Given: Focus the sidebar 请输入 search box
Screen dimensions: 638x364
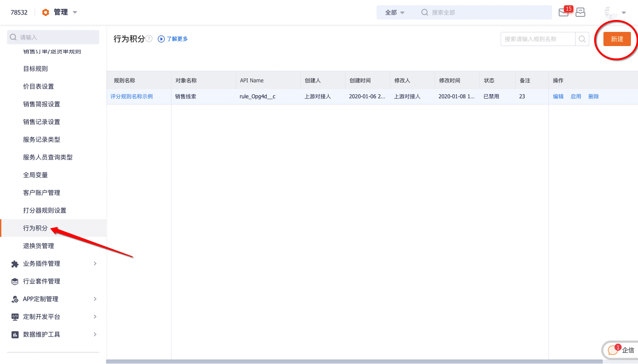Looking at the screenshot, I should (x=53, y=37).
